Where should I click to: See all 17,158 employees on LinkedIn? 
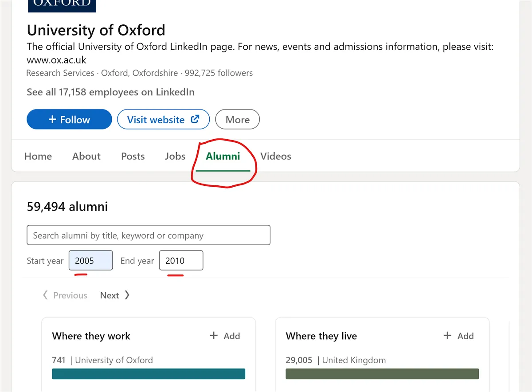click(x=110, y=92)
